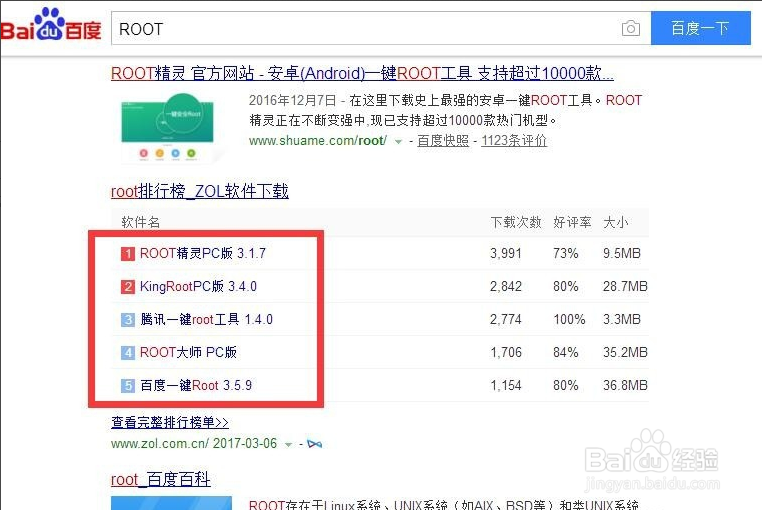Open ROOT大师 PC版 entry
Viewport: 762px width, 510px height.
(x=188, y=352)
